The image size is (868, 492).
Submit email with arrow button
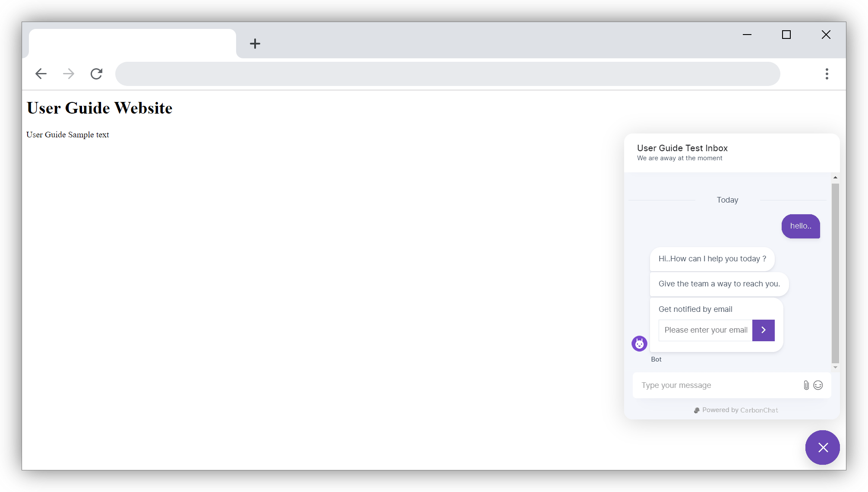coord(763,330)
